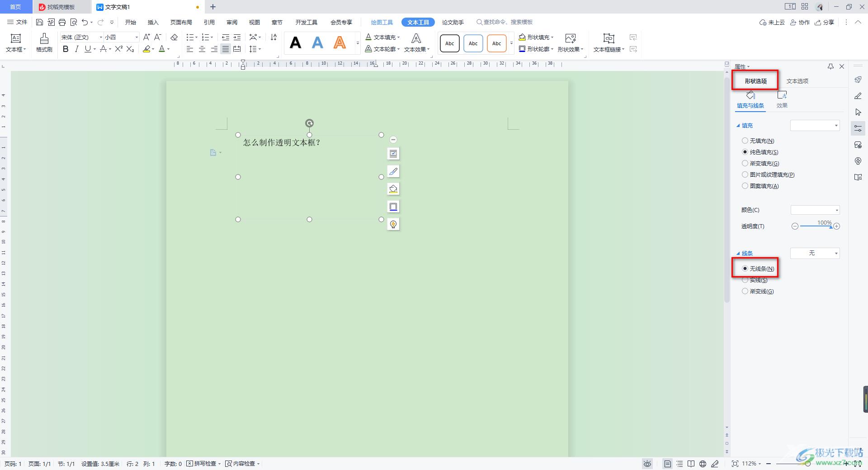Switch to the 绘图工具 tab

point(382,22)
